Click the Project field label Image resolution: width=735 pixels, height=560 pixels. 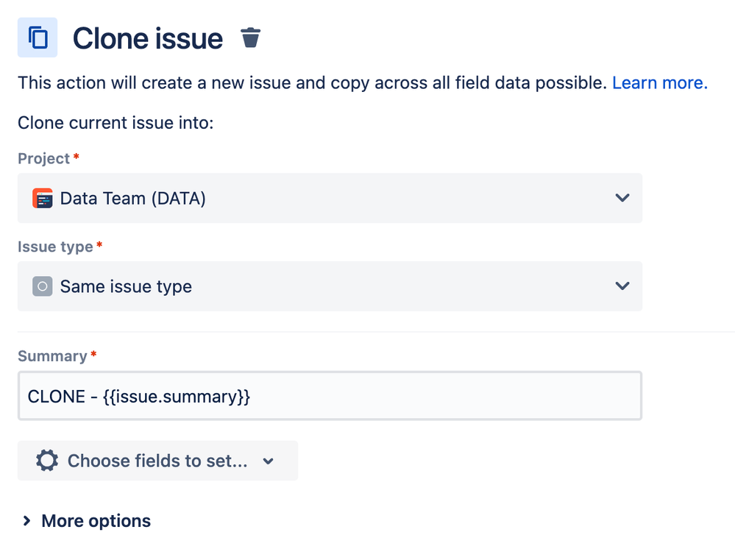[x=44, y=158]
